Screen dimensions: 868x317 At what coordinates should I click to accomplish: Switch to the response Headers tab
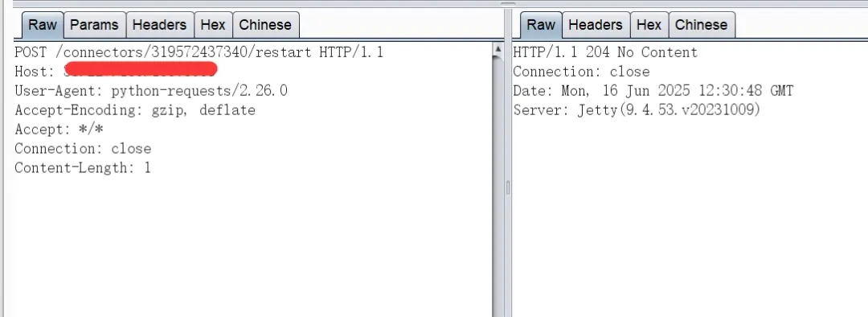tap(596, 25)
